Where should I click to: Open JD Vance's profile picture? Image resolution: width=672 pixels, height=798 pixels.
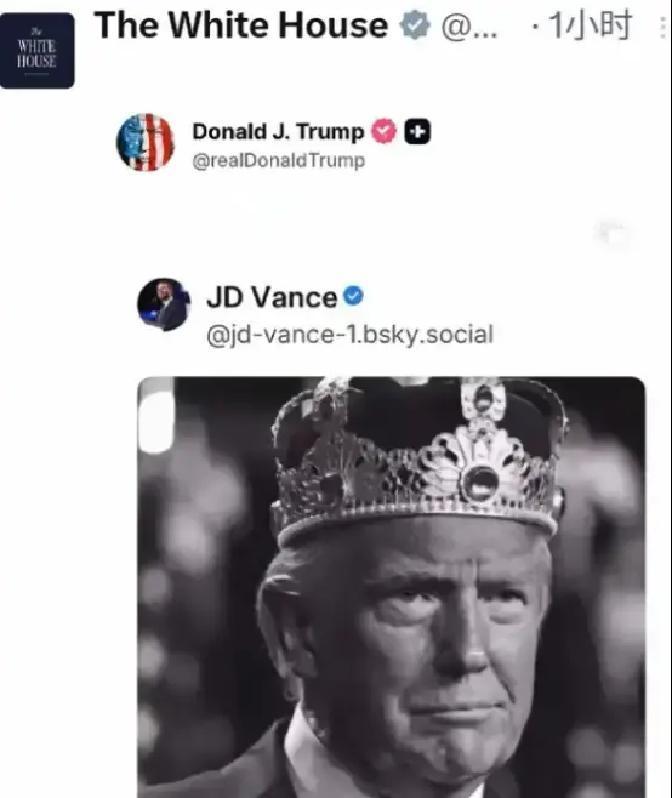pos(164,305)
